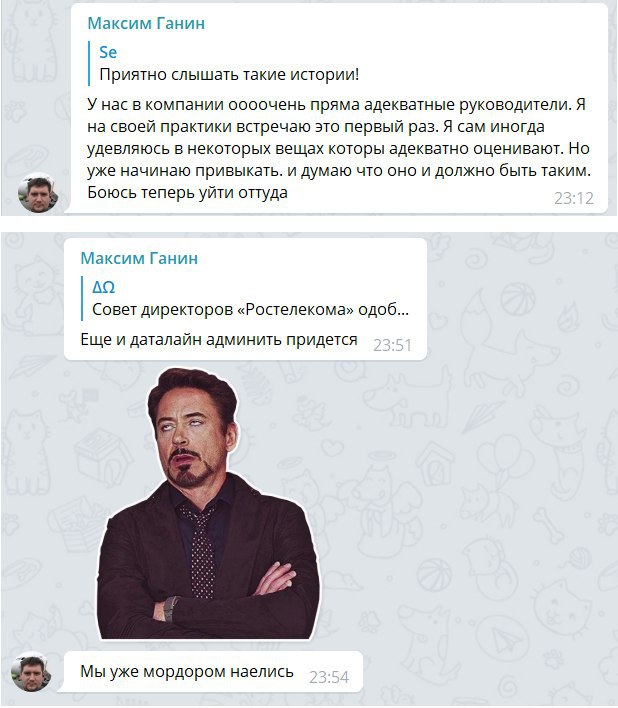Click the 23:51 timestamp
This screenshot has height=708, width=618.
tap(392, 345)
